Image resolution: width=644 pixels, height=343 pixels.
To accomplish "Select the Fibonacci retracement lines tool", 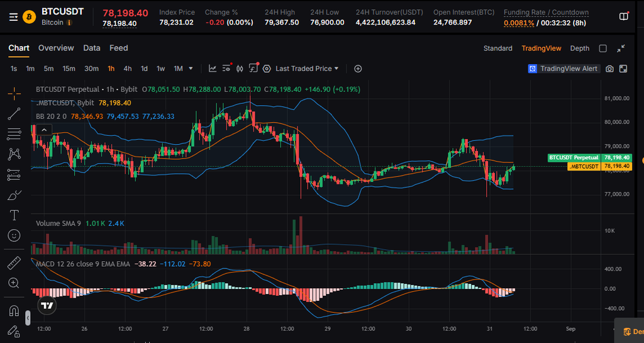I will (x=14, y=134).
